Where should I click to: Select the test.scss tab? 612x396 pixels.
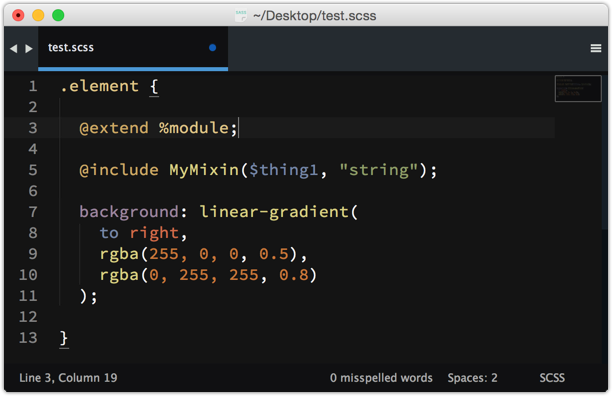[133, 48]
